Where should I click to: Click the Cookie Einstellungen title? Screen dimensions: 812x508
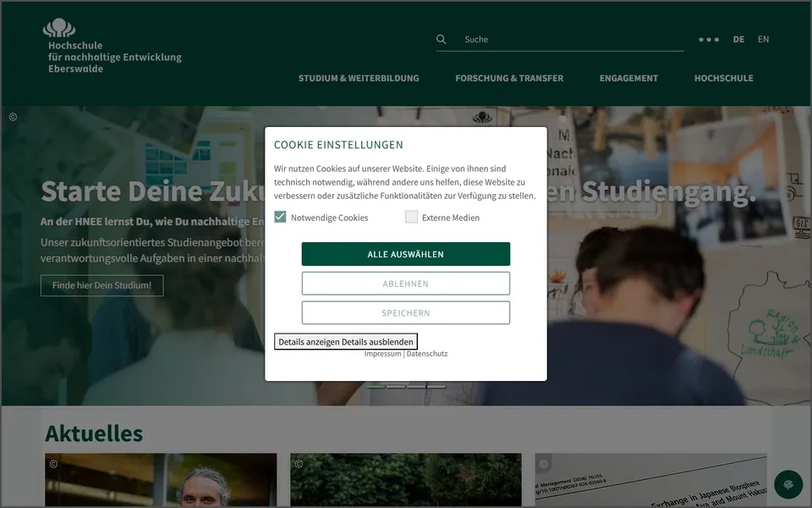point(338,145)
